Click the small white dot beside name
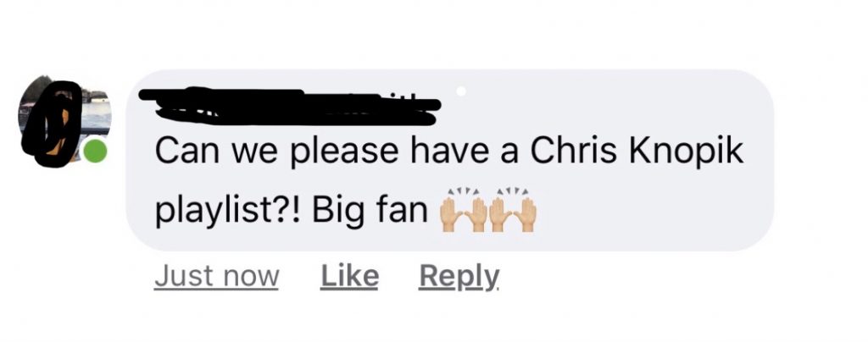 [x=461, y=91]
